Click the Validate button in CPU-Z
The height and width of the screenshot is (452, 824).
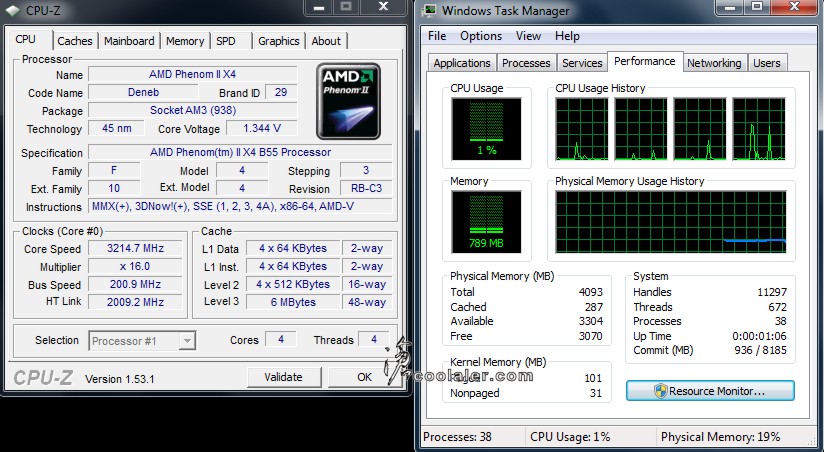pyautogui.click(x=283, y=377)
